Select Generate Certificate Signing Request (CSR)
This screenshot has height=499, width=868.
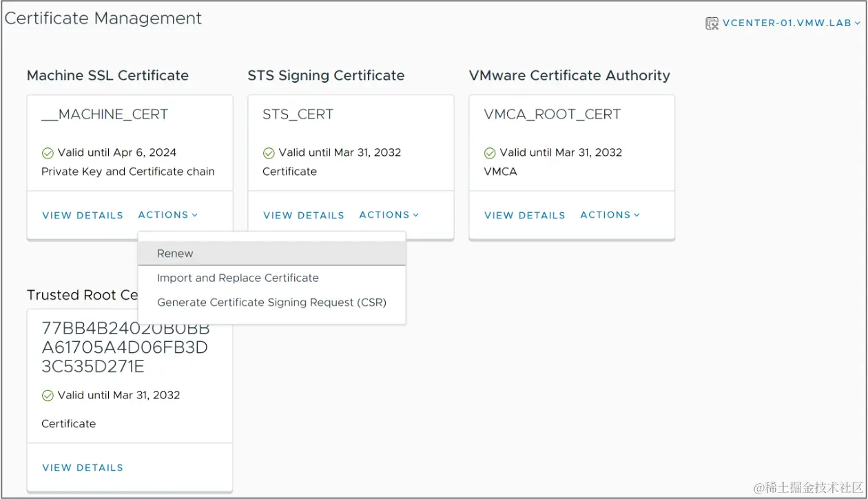tap(271, 303)
